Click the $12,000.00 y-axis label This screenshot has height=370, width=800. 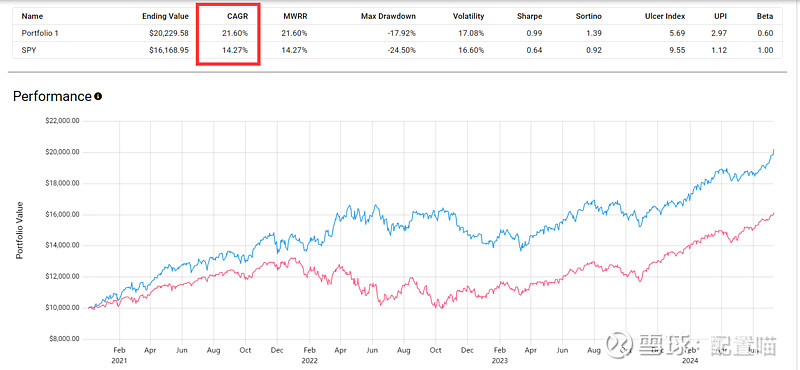tap(63, 277)
